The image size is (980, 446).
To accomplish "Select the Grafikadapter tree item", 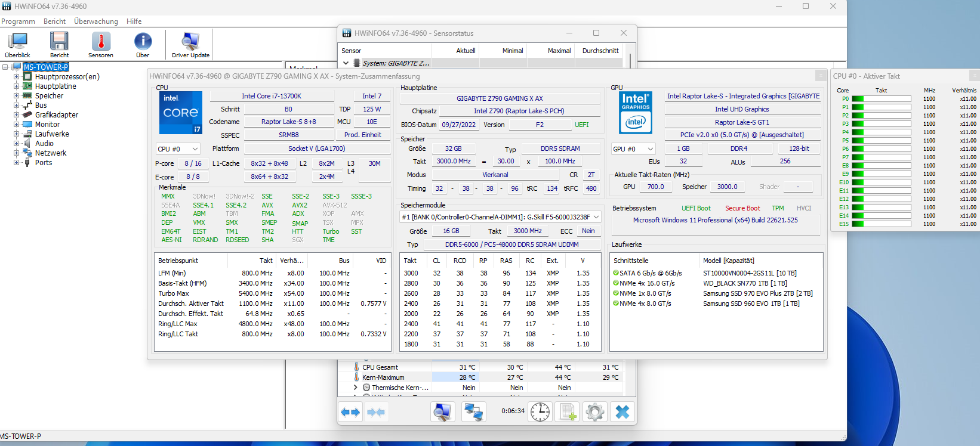I will pyautogui.click(x=57, y=115).
